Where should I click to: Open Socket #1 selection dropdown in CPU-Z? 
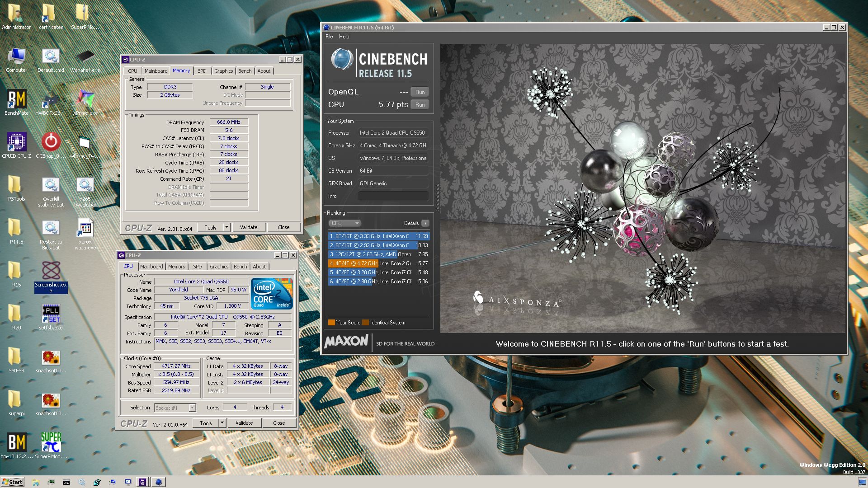tap(175, 408)
